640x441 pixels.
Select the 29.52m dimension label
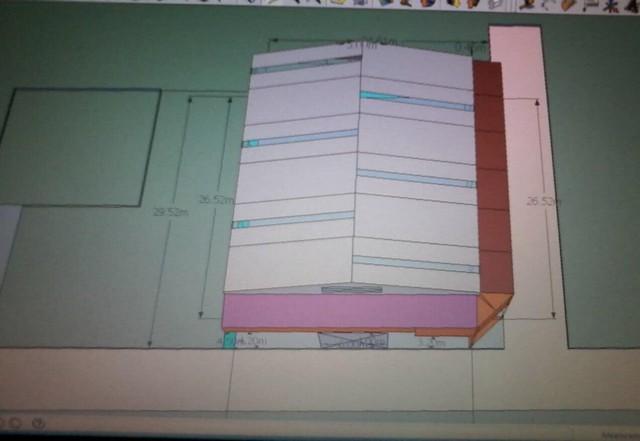(x=171, y=212)
